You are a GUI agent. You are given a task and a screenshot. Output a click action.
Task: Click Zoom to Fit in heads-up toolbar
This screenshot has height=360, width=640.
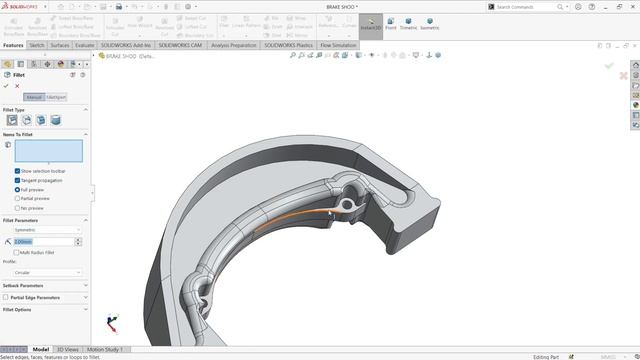pyautogui.click(x=293, y=55)
